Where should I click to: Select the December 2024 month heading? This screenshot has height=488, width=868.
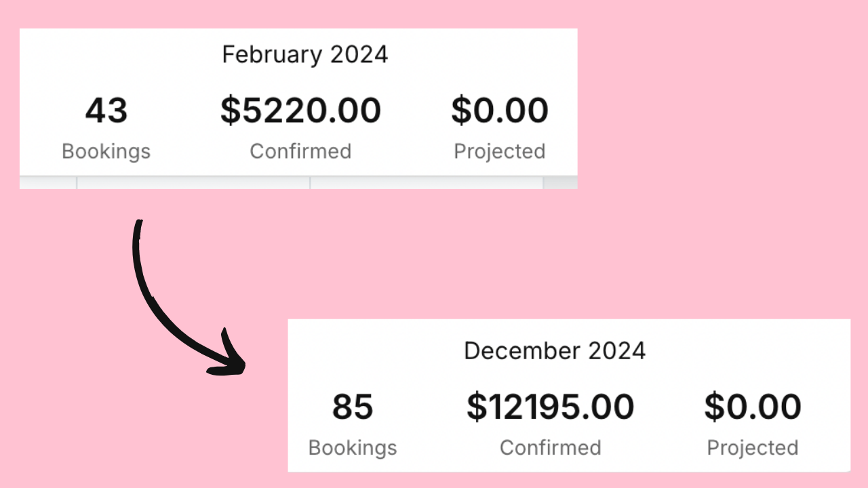(555, 351)
